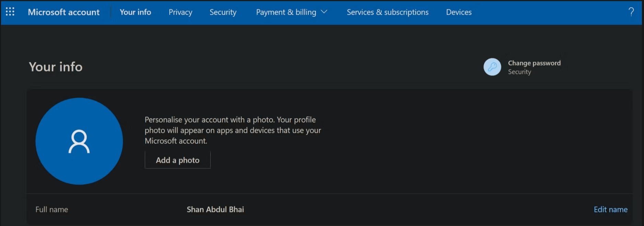Viewport: 644px width, 226px height.
Task: Click the key icon for Change password
Action: click(492, 67)
